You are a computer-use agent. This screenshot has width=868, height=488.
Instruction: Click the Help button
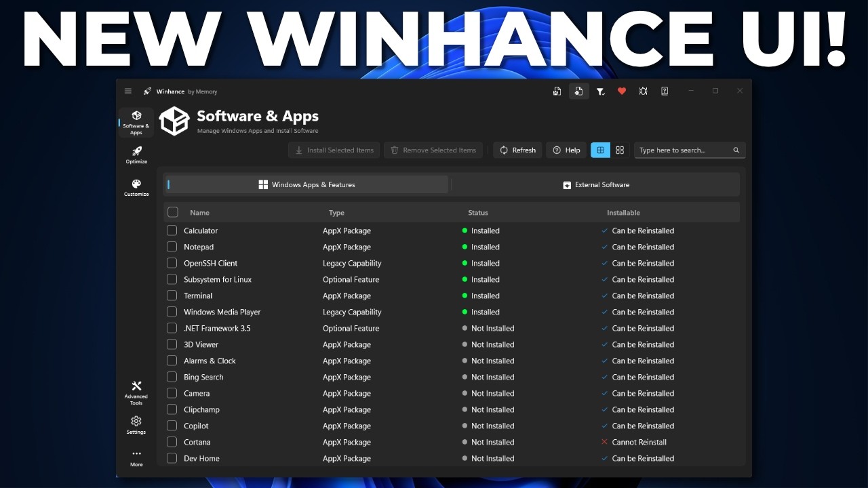[x=566, y=150]
